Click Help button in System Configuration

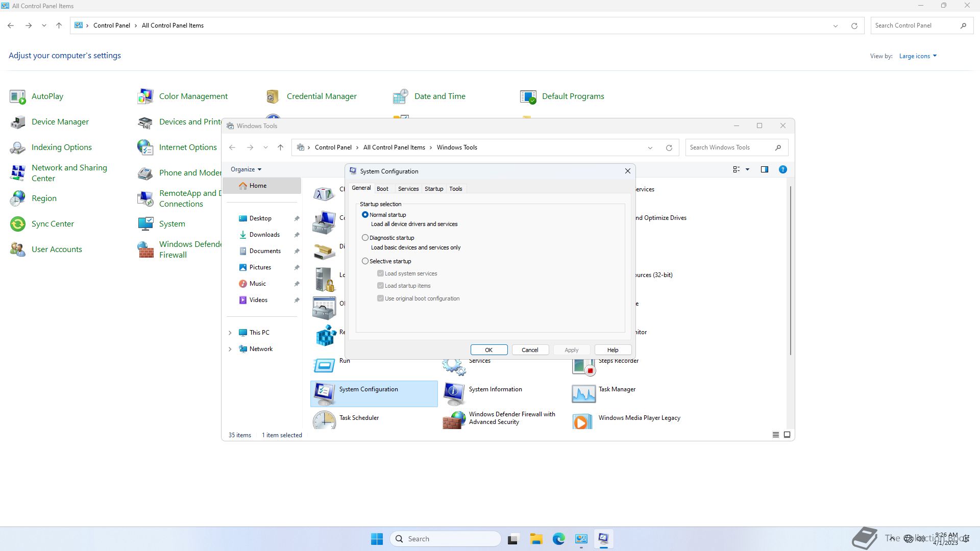[x=612, y=350]
